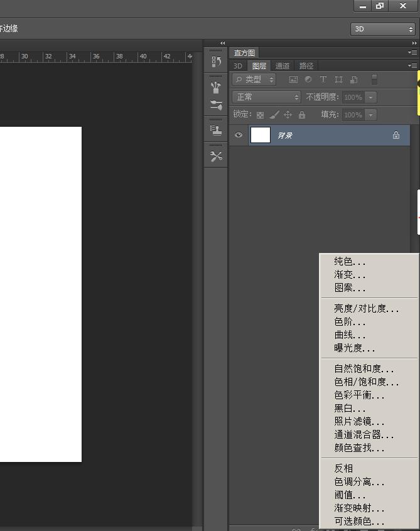Screen dimensions: 420x531
Task: Open the Brush panel icon
Action: [216, 87]
